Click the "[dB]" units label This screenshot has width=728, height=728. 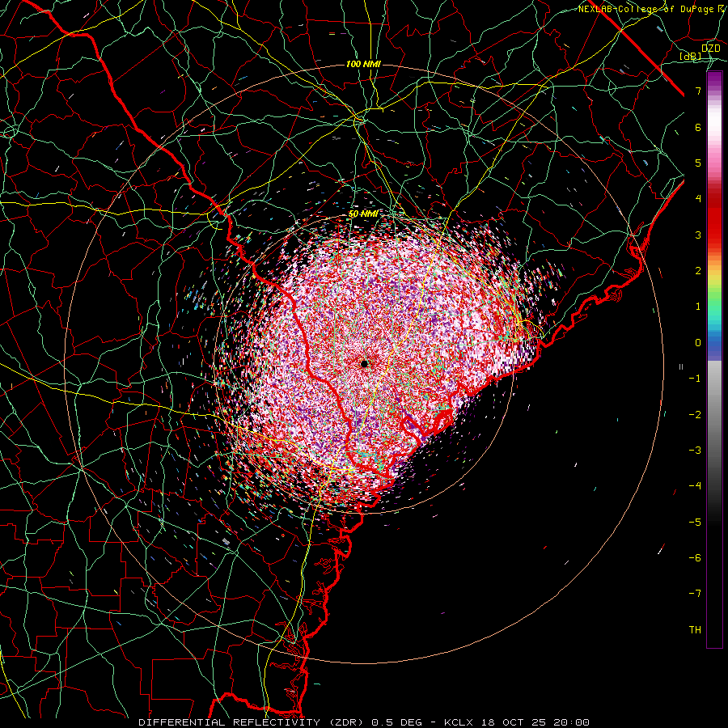tap(691, 57)
